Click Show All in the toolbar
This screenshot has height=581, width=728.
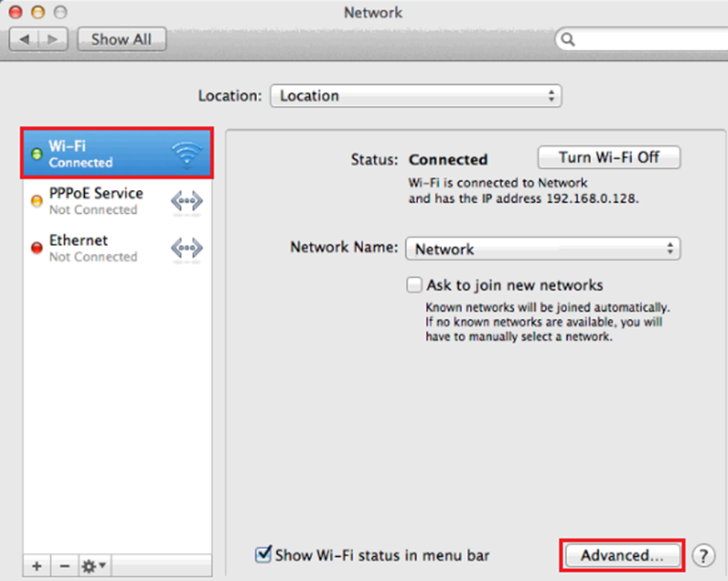point(121,38)
